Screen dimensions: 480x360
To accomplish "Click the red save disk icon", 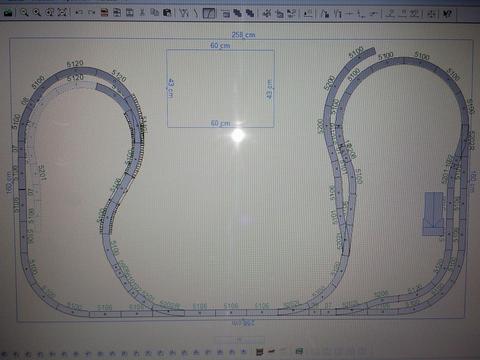I will (104, 13).
